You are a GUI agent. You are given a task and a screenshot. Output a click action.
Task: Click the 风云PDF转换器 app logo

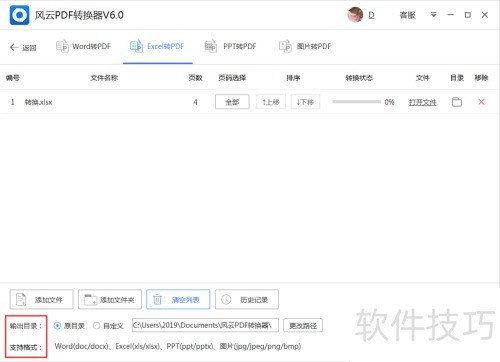click(19, 15)
